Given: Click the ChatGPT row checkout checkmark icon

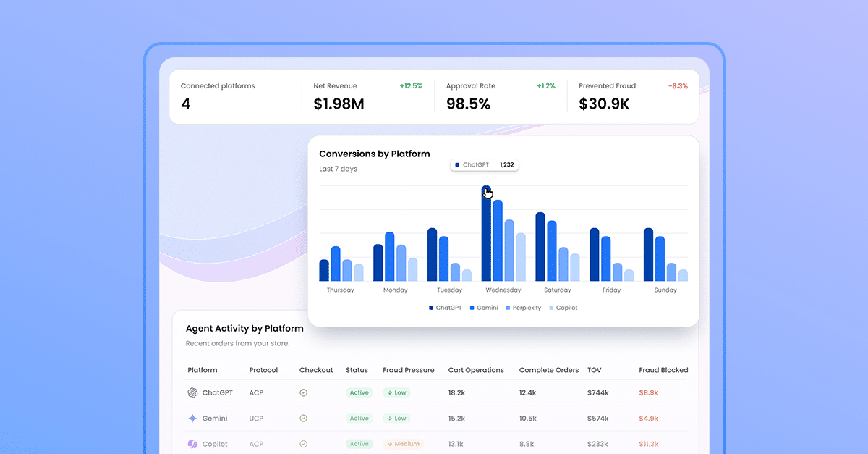Looking at the screenshot, I should click(x=304, y=392).
